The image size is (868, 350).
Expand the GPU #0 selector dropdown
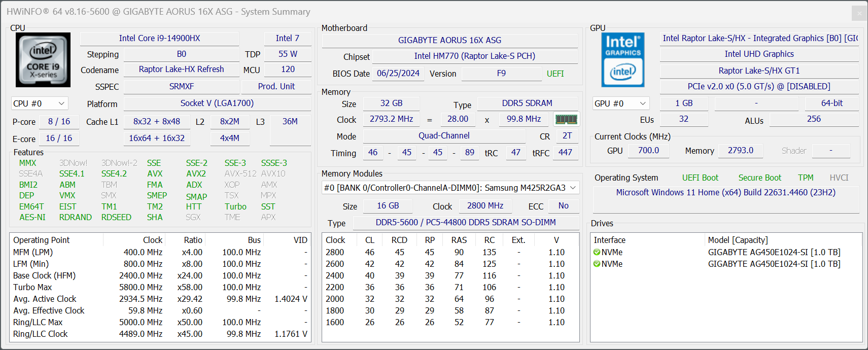pyautogui.click(x=620, y=103)
